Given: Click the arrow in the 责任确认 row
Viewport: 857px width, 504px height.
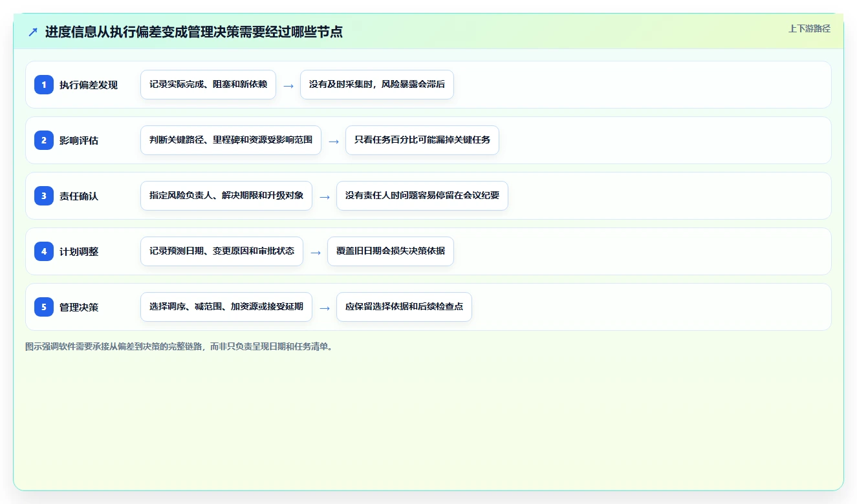Looking at the screenshot, I should coord(325,196).
